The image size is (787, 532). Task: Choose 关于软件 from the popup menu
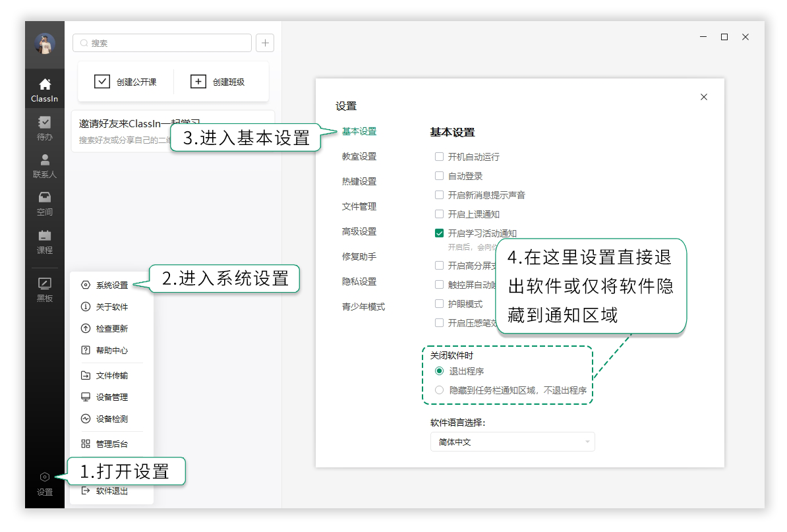[111, 307]
